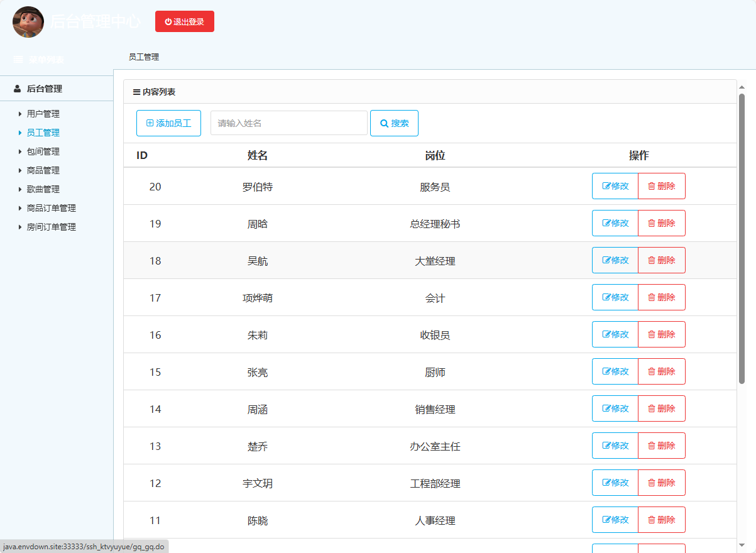This screenshot has height=553, width=756.
Task: Switch to the 员工管理 breadcrumb tab
Action: (143, 57)
